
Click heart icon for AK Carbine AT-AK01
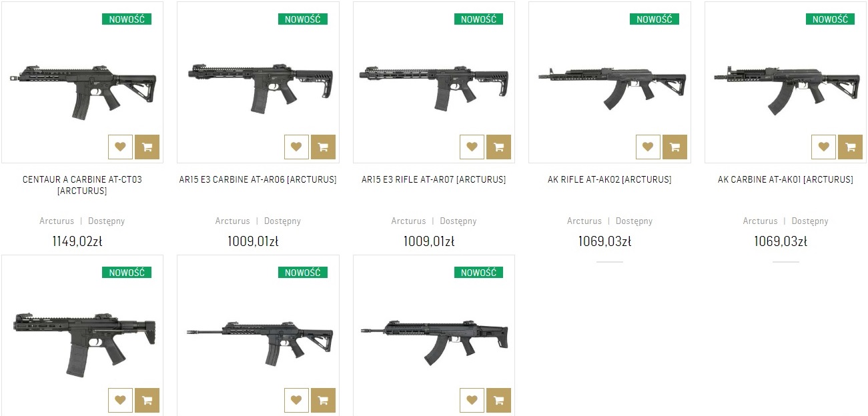point(823,147)
